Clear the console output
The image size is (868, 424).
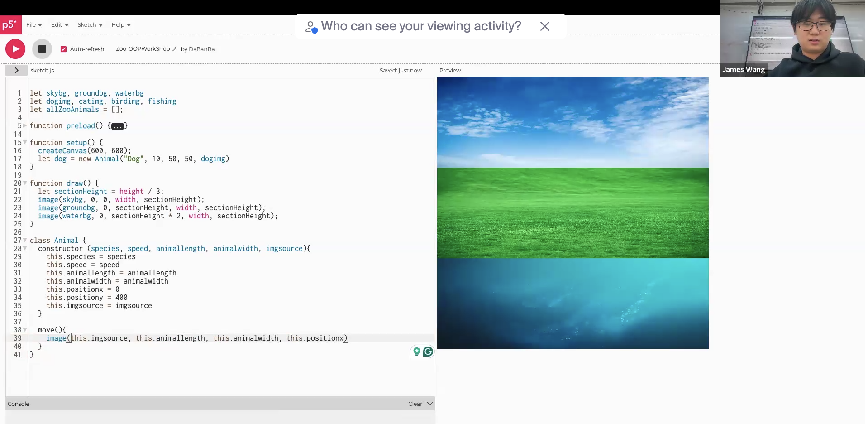pos(415,404)
